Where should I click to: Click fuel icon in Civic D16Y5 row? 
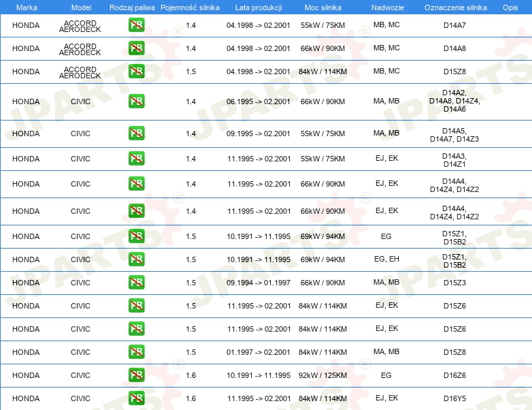pos(136,398)
